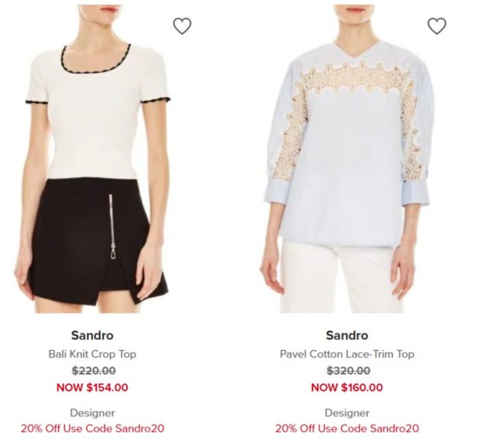Image resolution: width=480 pixels, height=448 pixels.
Task: Open the blue lace-trim blouse product photo
Action: click(346, 159)
